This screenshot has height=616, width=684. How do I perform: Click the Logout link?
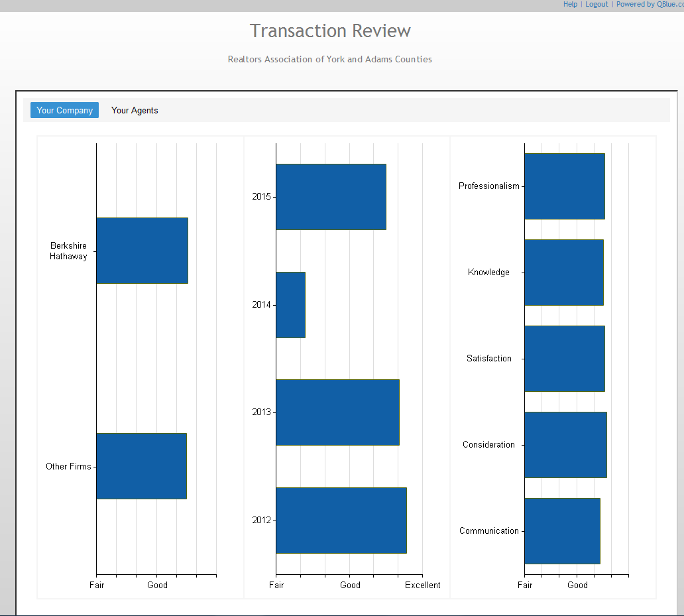(x=597, y=5)
